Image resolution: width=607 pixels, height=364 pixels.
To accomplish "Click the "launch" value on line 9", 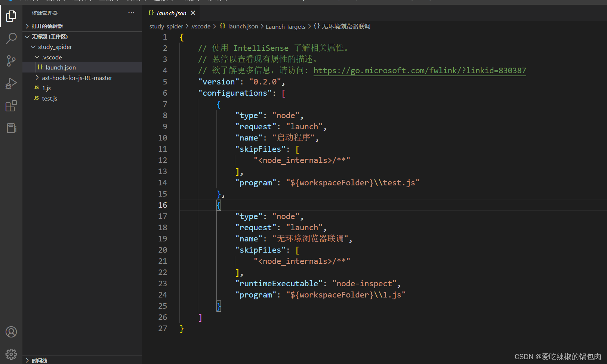I will [x=304, y=127].
